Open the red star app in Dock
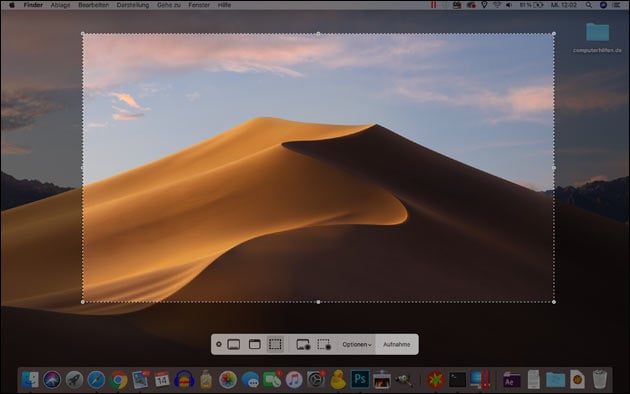 (436, 380)
